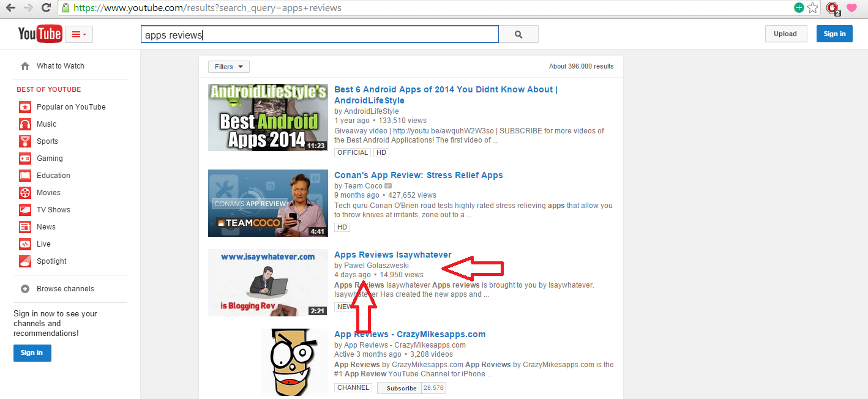The width and height of the screenshot is (868, 399).
Task: Click the Upload button
Action: coord(785,34)
